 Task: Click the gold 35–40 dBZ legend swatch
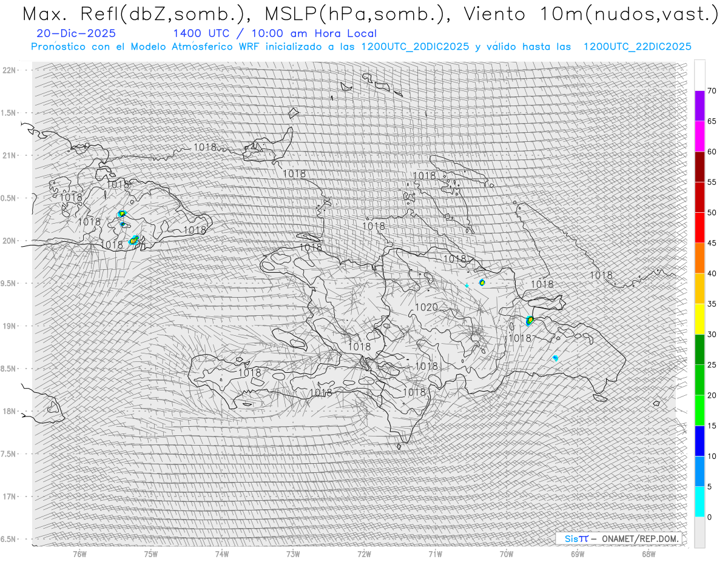(x=699, y=289)
